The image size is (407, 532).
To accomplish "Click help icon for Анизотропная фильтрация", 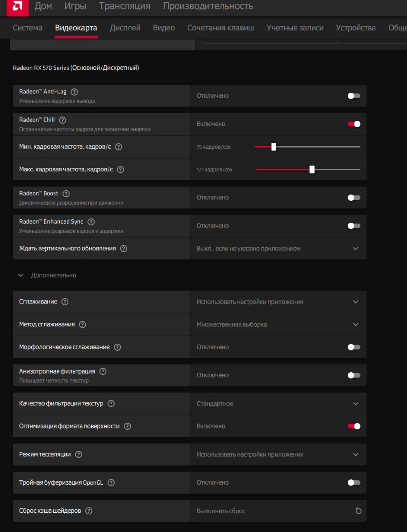I will pyautogui.click(x=103, y=371).
